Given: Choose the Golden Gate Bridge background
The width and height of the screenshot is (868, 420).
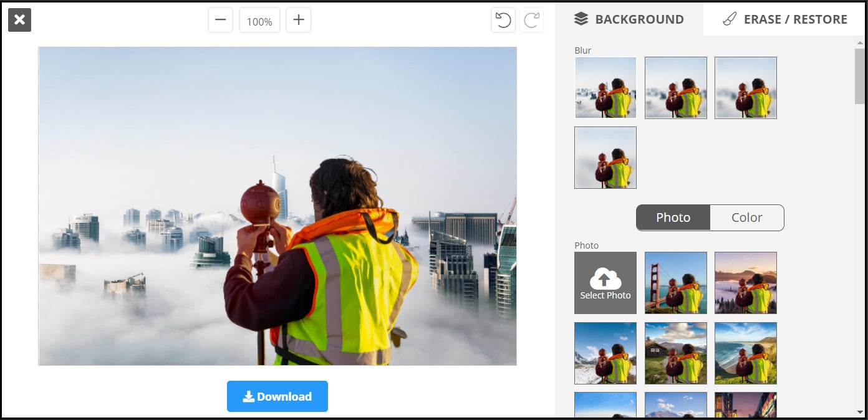Looking at the screenshot, I should click(x=676, y=283).
